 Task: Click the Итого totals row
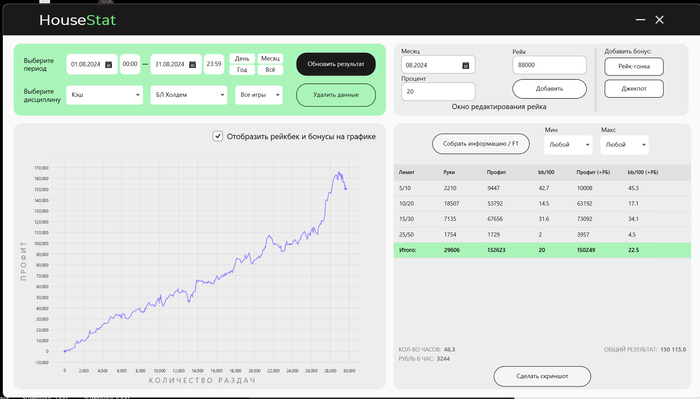542,250
